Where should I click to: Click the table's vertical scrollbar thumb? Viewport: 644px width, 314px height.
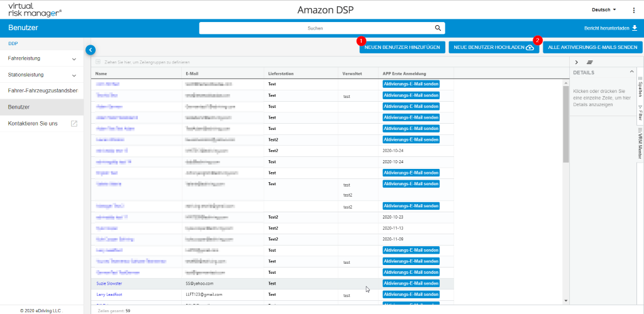(x=565, y=123)
